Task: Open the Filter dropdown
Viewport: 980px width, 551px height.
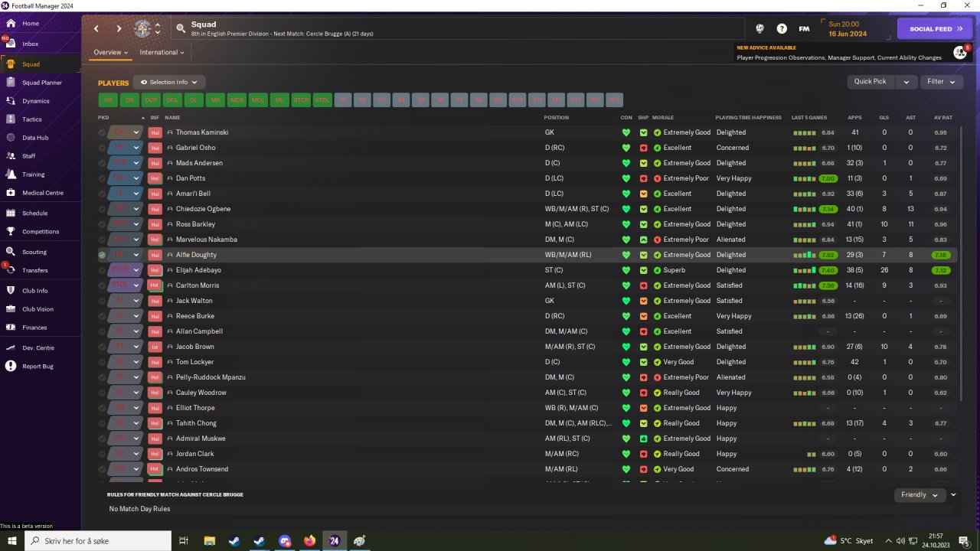Action: (941, 82)
